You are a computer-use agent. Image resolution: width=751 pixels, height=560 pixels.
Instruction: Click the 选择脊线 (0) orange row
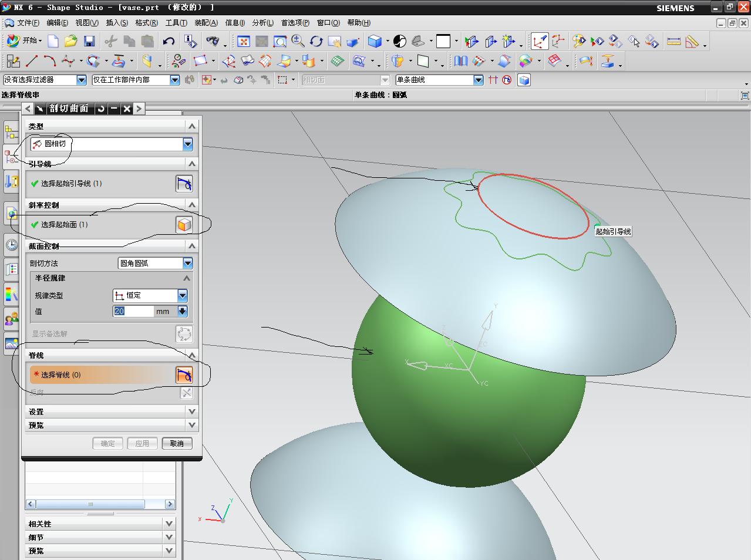click(103, 375)
